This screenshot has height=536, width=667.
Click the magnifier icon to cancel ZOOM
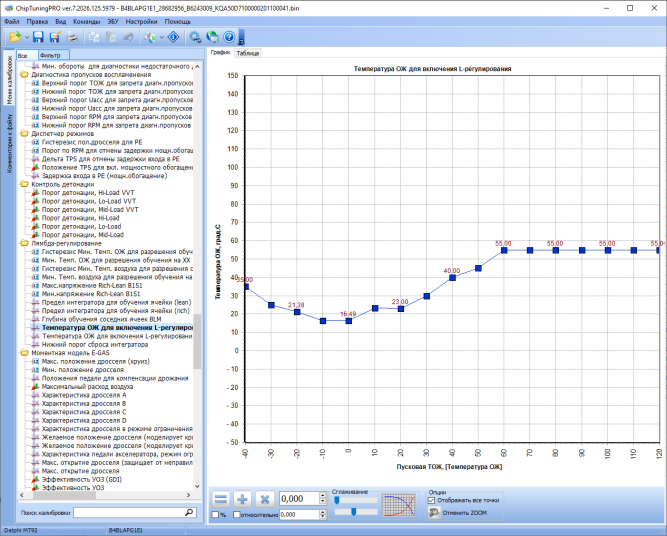(x=433, y=513)
